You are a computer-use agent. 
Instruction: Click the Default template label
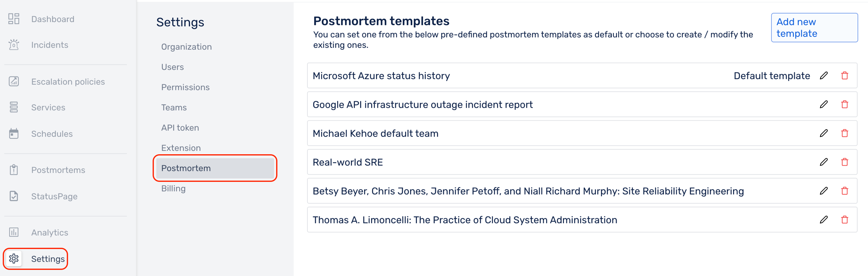click(x=772, y=76)
